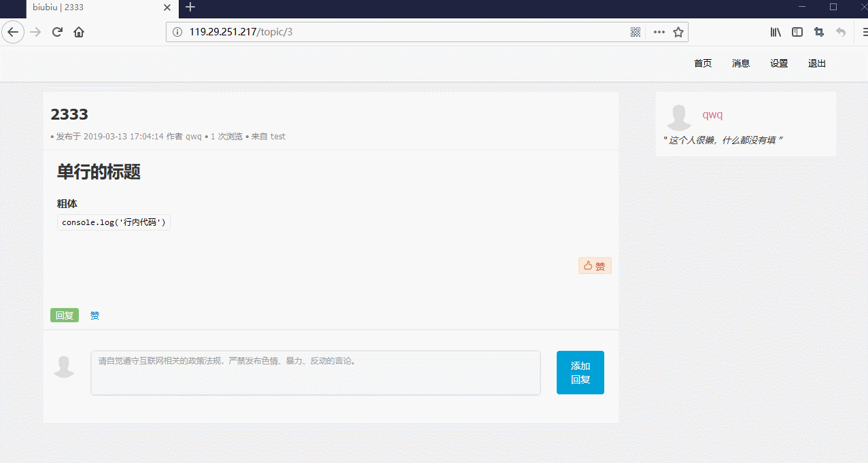Select the biubiu | 2333 tab
868x463 pixels.
tap(102, 8)
